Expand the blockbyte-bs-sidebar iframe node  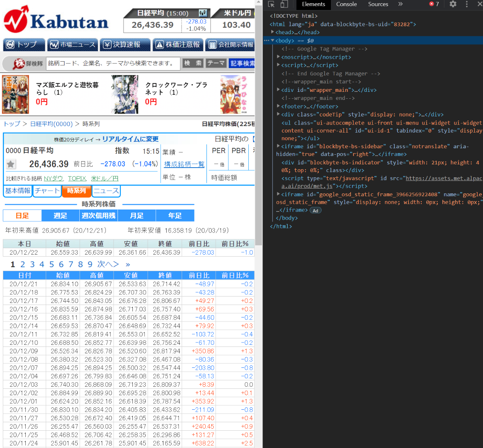[x=279, y=146]
